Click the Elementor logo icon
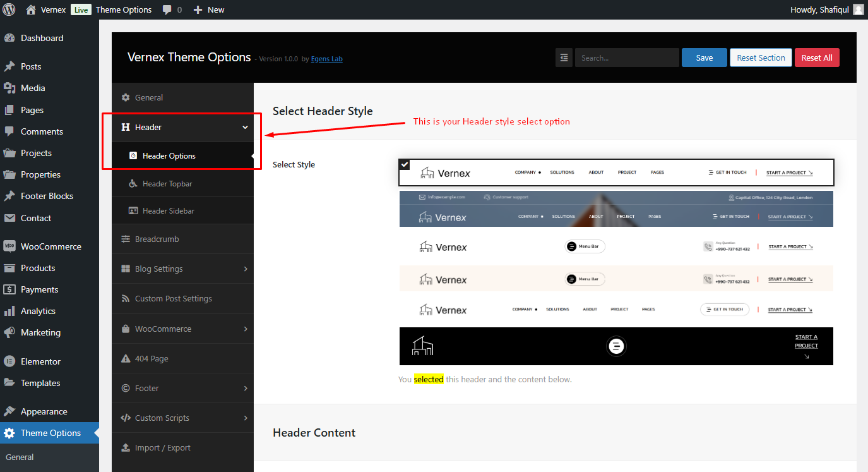 (x=9, y=361)
